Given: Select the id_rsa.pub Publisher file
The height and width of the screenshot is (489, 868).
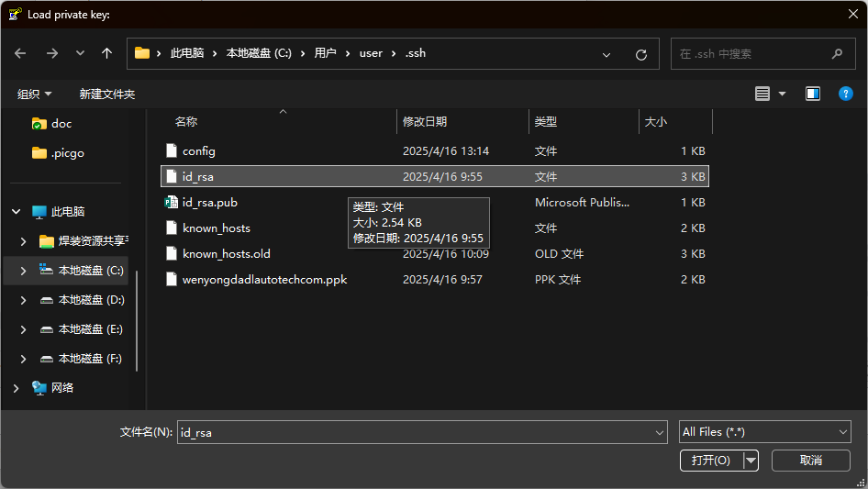Looking at the screenshot, I should (x=210, y=202).
